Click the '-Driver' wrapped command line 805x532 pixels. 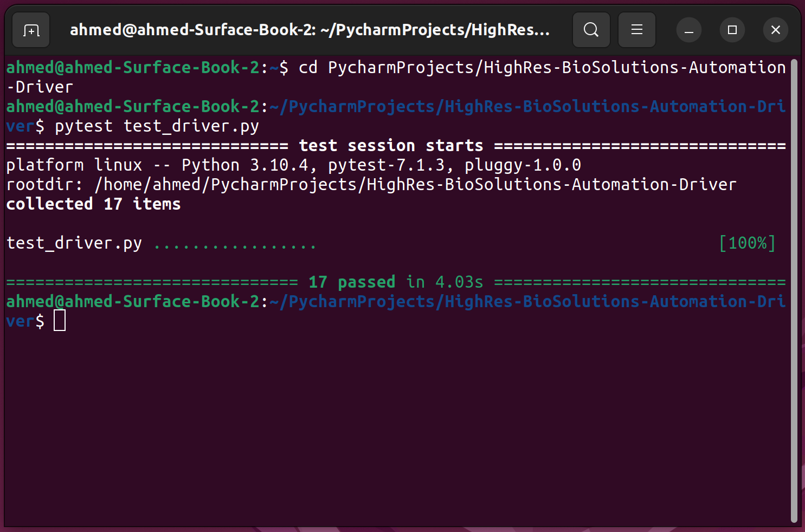point(40,87)
